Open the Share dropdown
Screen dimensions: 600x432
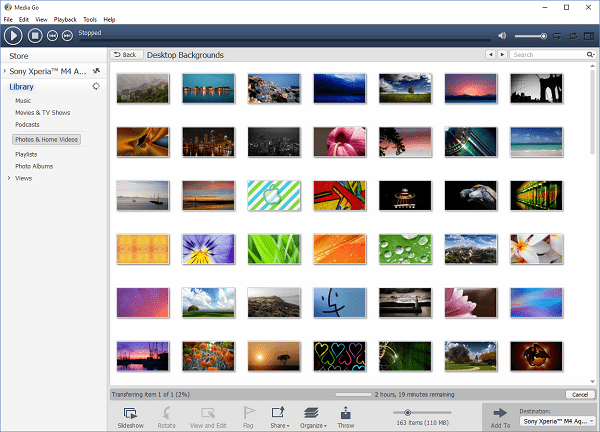point(278,414)
